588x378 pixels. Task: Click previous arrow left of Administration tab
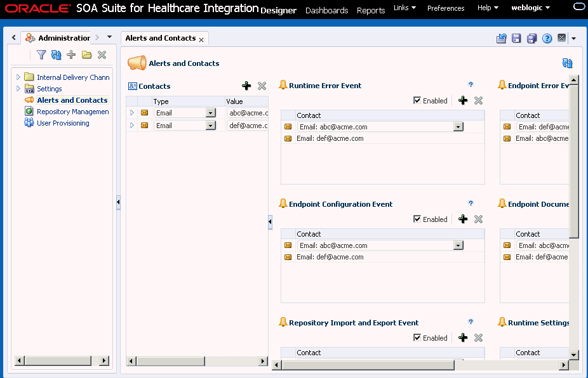pyautogui.click(x=14, y=37)
